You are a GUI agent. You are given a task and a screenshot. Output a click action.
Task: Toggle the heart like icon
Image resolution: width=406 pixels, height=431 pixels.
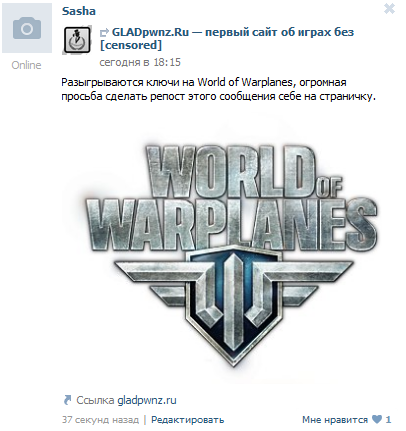click(x=377, y=420)
